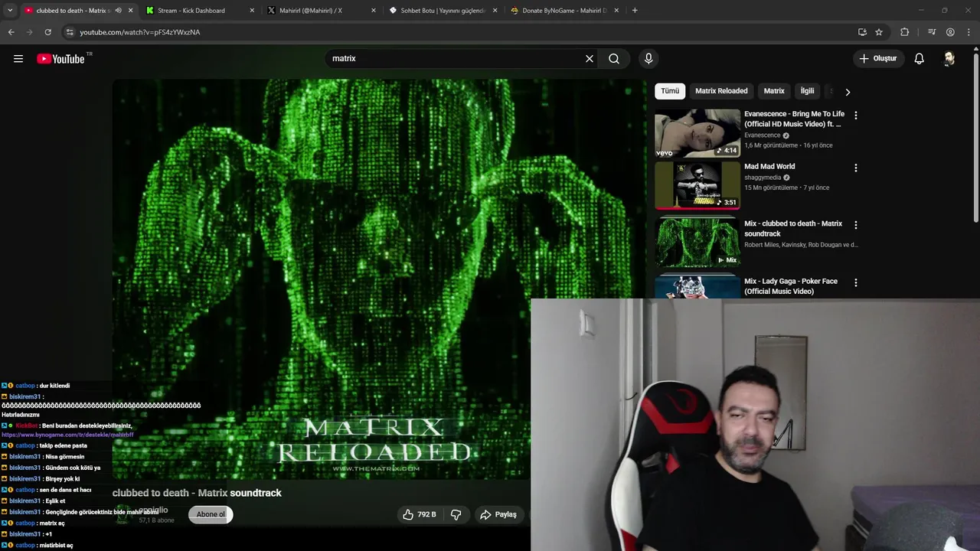Switch to the Sohbet Botu tab
This screenshot has width=980, height=551.
(x=443, y=11)
